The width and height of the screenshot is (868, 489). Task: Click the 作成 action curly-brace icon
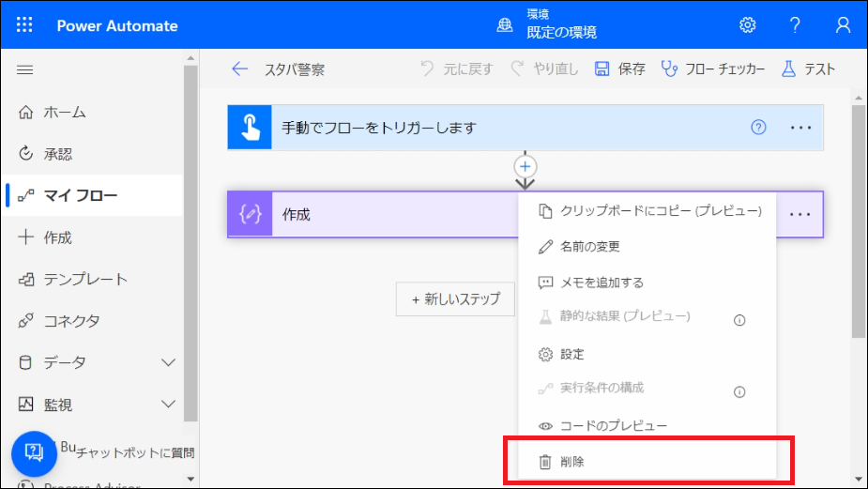(251, 214)
